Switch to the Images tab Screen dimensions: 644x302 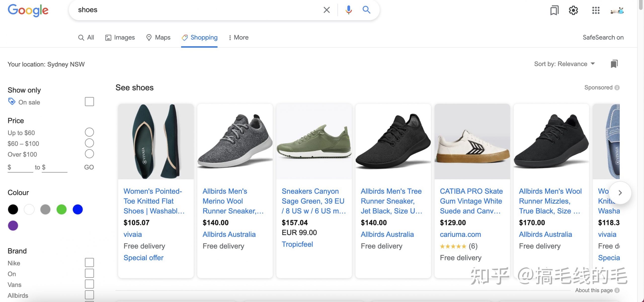[120, 37]
